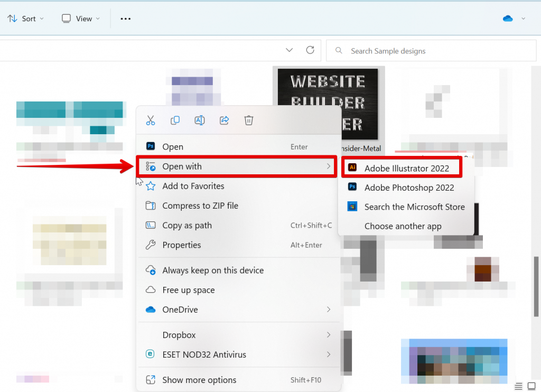This screenshot has height=392, width=541.
Task: Choose another app from the Open with submenu
Action: coord(403,226)
